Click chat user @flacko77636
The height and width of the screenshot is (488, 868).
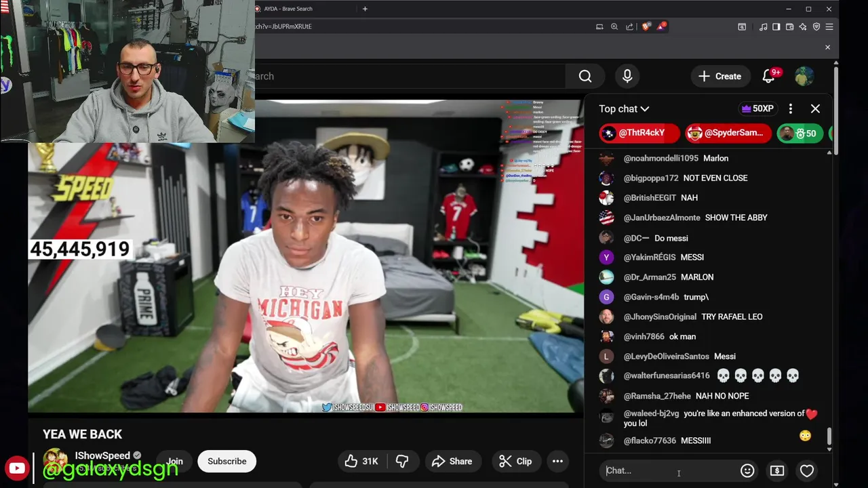point(650,441)
